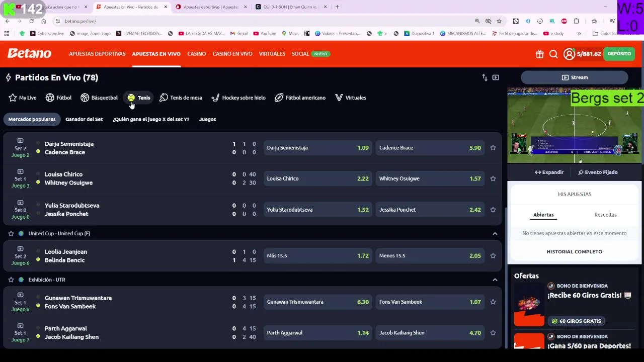
Task: Select the Virtuales sport filter
Action: pos(350,98)
